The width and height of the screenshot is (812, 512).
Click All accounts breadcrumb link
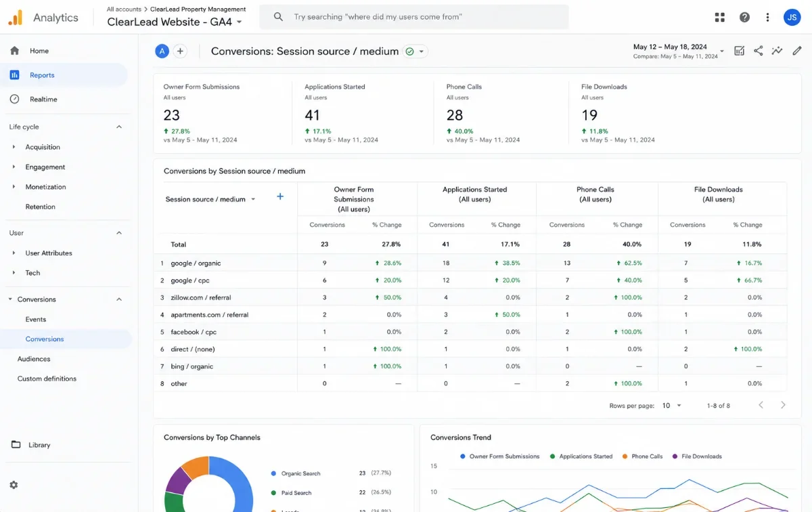[124, 9]
